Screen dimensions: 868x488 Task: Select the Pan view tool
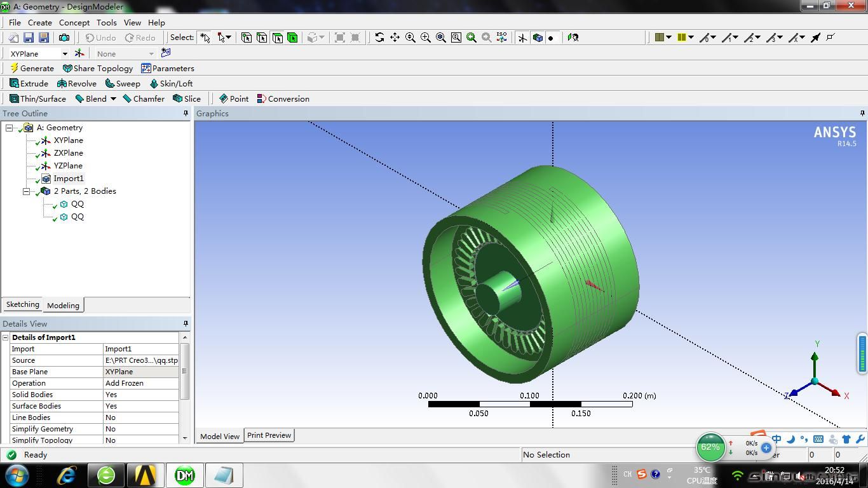[x=395, y=37]
